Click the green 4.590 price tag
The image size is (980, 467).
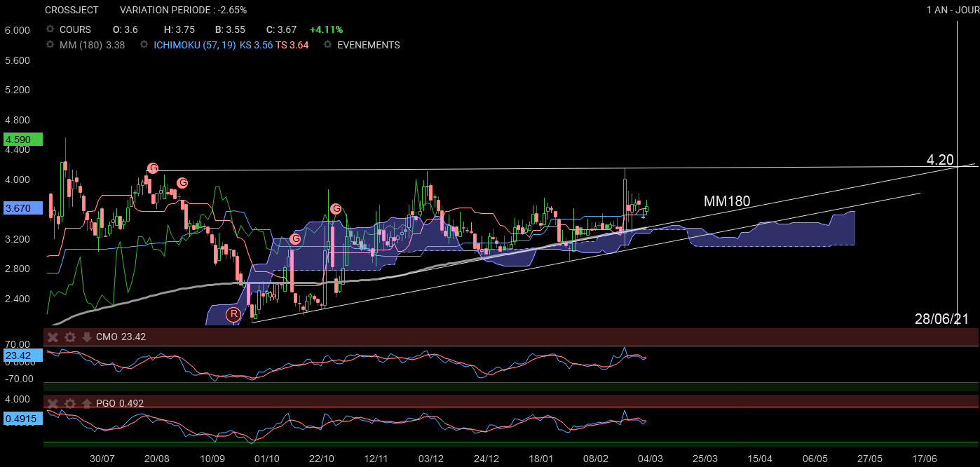tap(24, 140)
